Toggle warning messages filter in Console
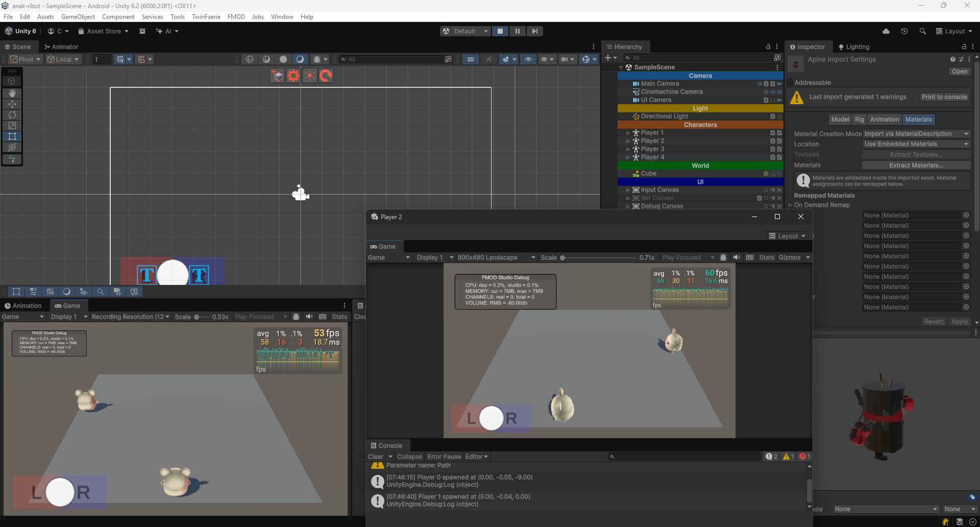 pyautogui.click(x=788, y=457)
